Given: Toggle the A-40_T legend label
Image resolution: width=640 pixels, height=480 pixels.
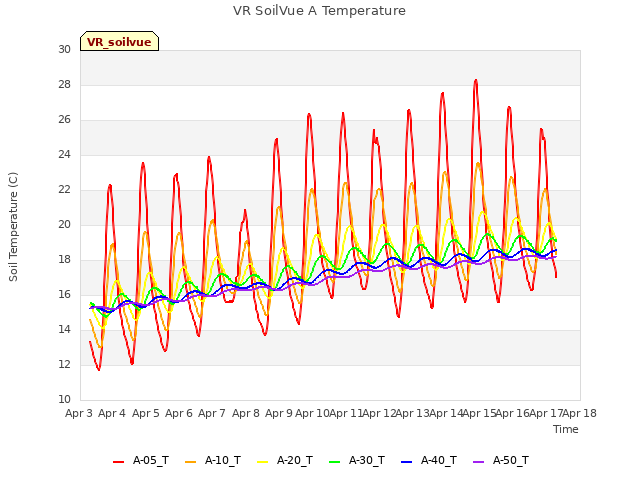Looking at the screenshot, I should (439, 460).
